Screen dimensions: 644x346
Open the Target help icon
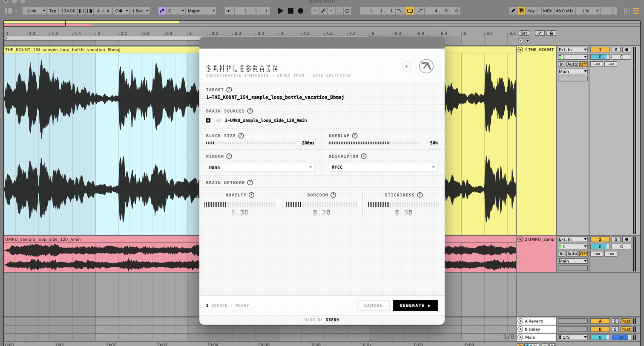click(229, 89)
